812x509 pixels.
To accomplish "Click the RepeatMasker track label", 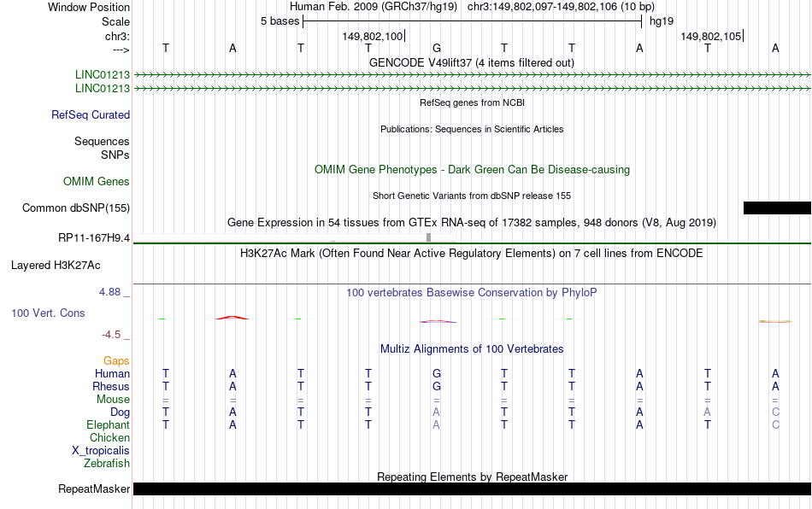I will 94,489.
